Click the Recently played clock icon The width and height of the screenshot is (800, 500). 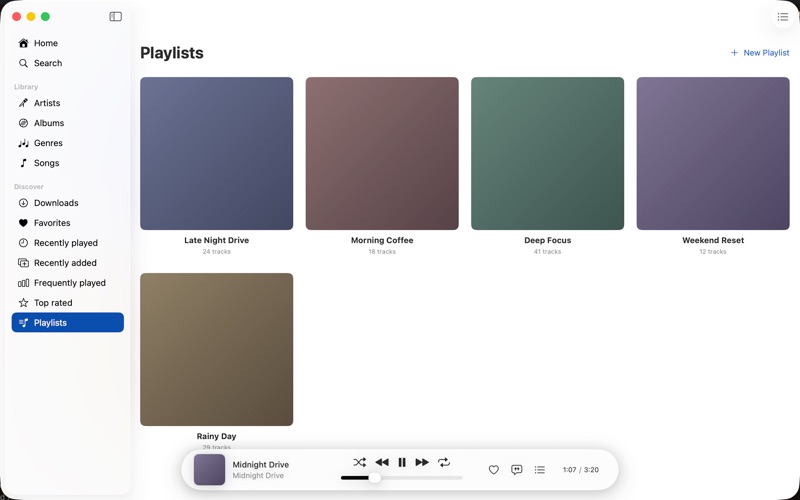[x=23, y=243]
